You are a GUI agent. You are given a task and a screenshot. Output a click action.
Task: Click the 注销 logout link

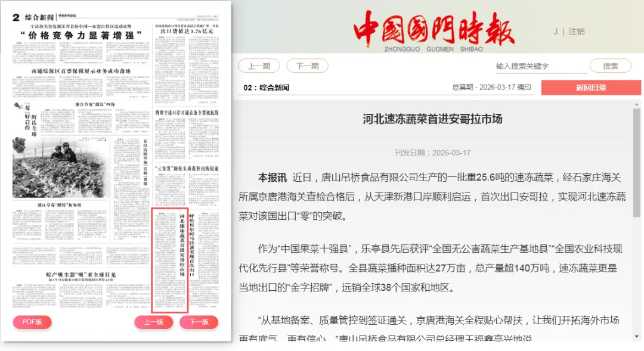pos(576,32)
